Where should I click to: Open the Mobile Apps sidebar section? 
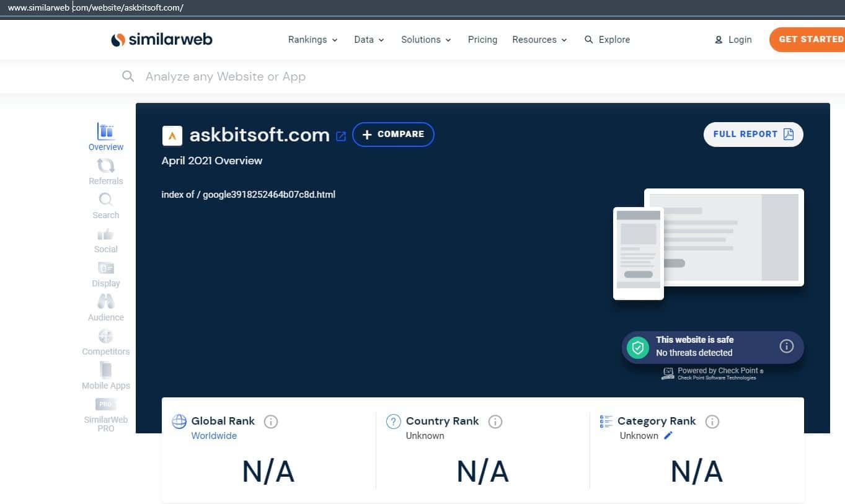106,376
